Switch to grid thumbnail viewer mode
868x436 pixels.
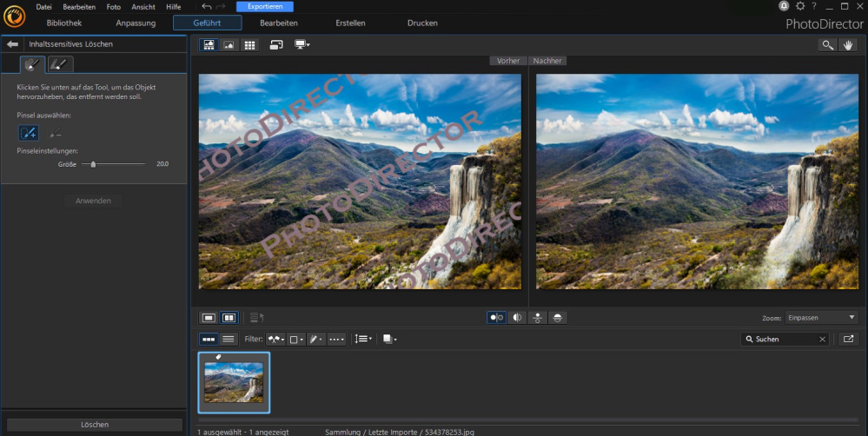(249, 45)
